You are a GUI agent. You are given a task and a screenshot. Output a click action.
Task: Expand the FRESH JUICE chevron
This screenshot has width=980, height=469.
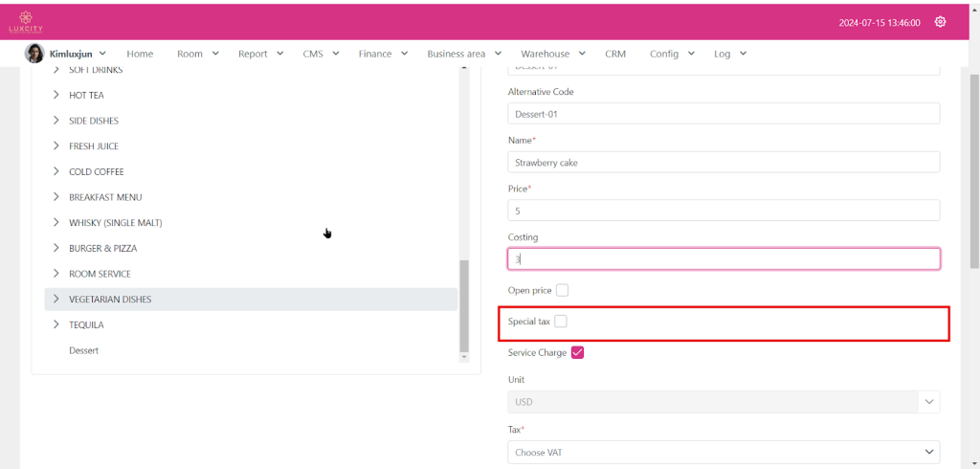click(x=56, y=146)
